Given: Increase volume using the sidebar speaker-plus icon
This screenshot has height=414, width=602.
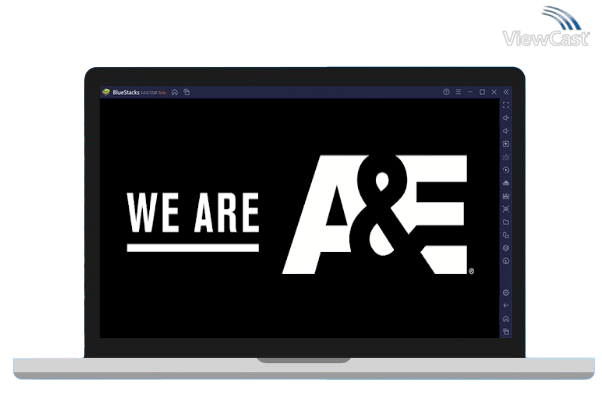Looking at the screenshot, I should click(506, 118).
